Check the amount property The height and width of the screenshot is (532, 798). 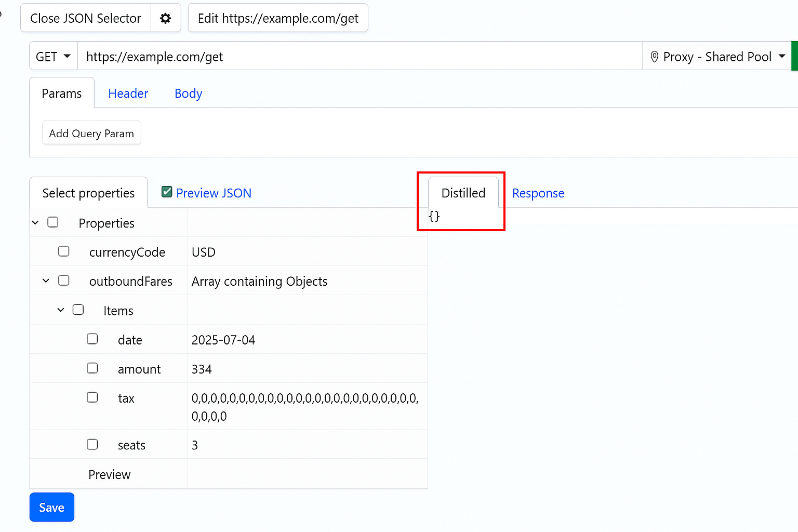pyautogui.click(x=92, y=368)
